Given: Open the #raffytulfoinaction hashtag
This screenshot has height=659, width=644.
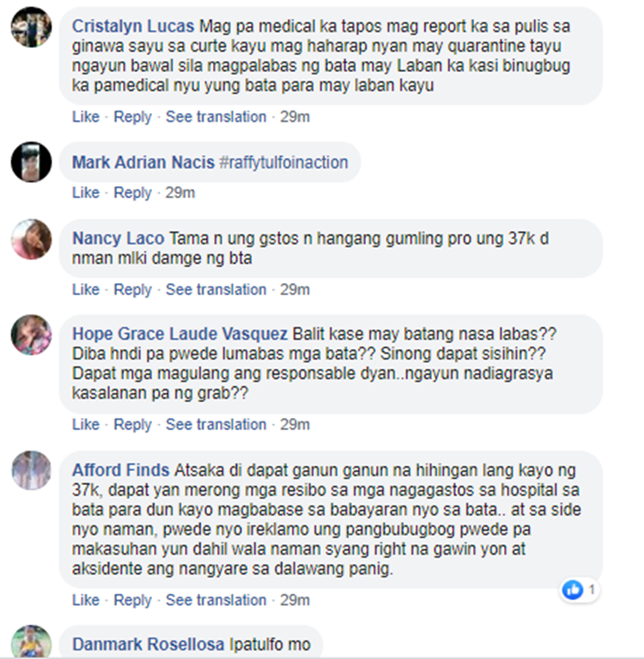Looking at the screenshot, I should coord(283,162).
